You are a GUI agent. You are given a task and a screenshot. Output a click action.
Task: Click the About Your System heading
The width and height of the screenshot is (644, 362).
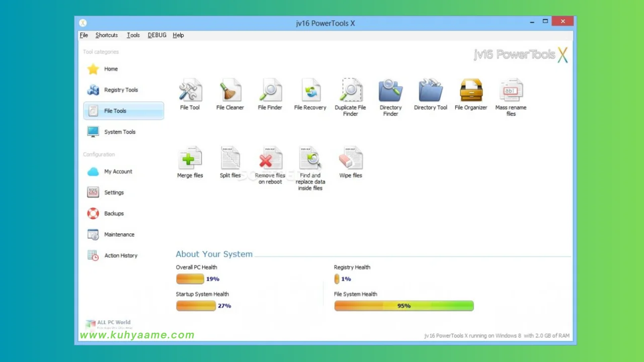point(214,254)
